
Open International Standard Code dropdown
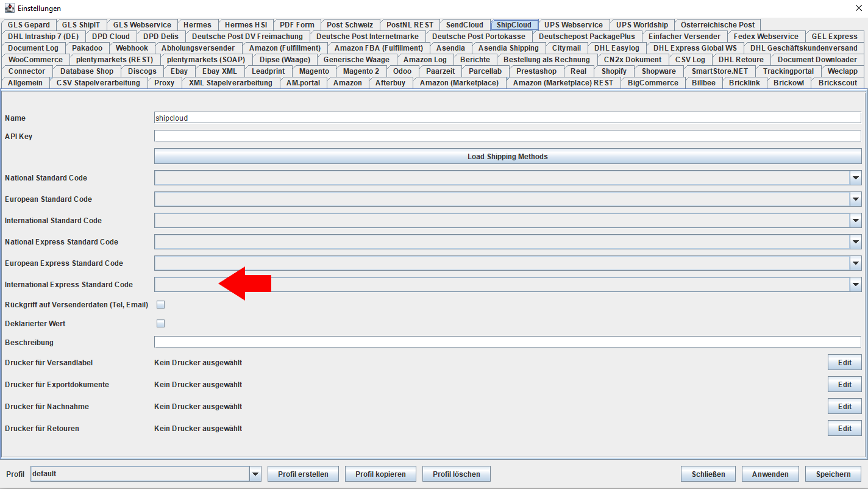click(x=855, y=221)
